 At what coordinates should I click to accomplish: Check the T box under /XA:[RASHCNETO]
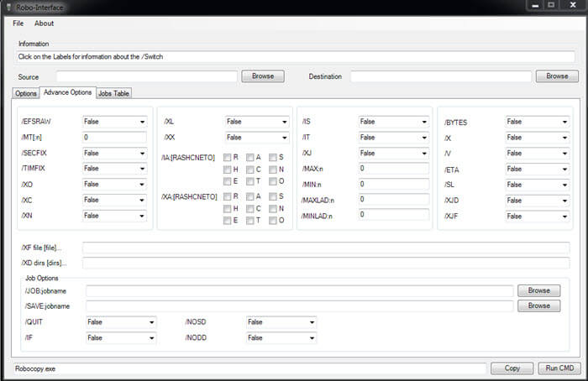pos(249,220)
